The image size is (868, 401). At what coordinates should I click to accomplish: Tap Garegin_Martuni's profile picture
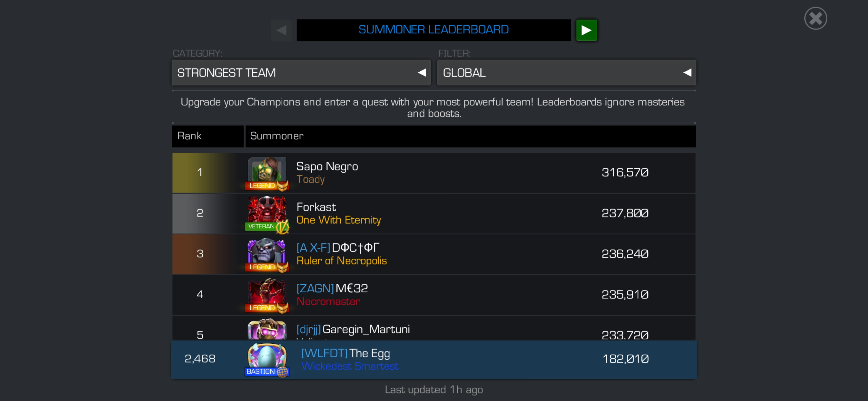[x=267, y=329]
